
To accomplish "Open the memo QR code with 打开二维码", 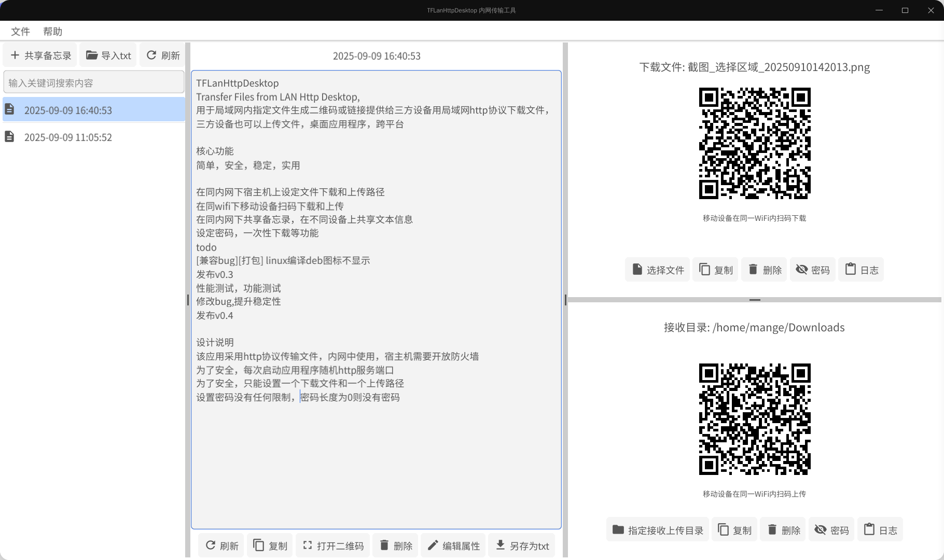I will [332, 545].
